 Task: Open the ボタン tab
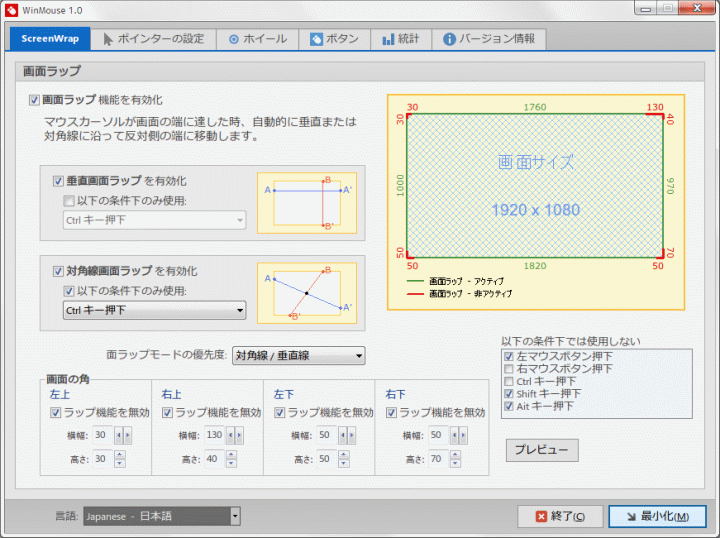point(334,39)
